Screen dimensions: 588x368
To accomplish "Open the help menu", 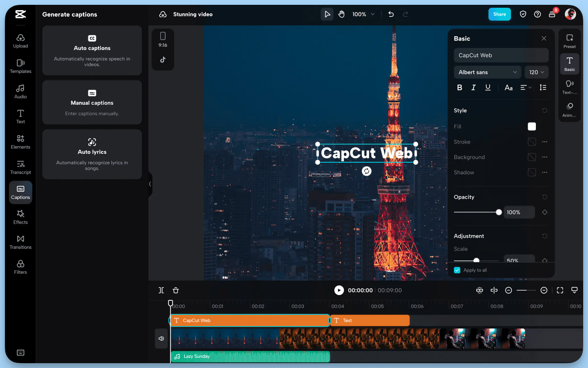I will click(537, 14).
